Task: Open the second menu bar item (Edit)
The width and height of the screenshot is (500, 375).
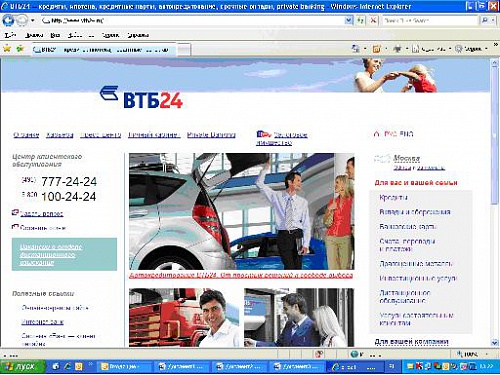Action: (34, 35)
